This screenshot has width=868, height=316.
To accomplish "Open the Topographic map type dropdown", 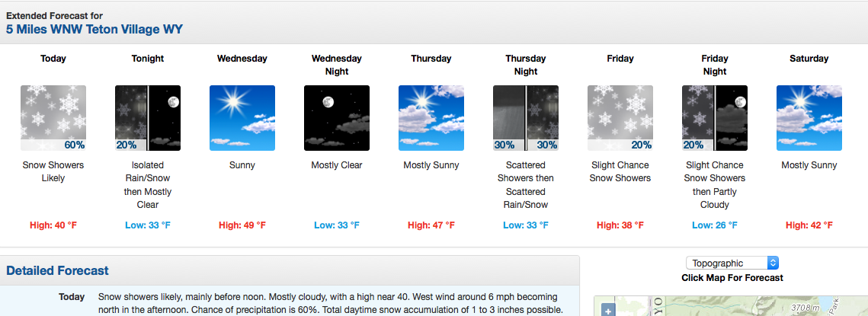I will tap(732, 263).
